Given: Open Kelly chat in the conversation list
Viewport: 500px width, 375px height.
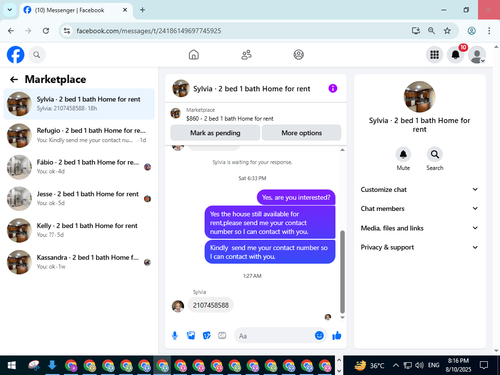Looking at the screenshot, I should click(79, 230).
